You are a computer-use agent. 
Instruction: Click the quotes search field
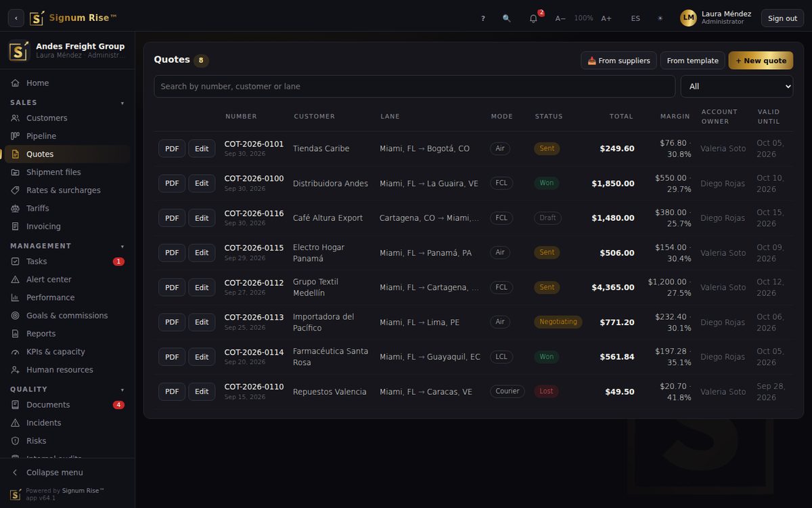[414, 86]
